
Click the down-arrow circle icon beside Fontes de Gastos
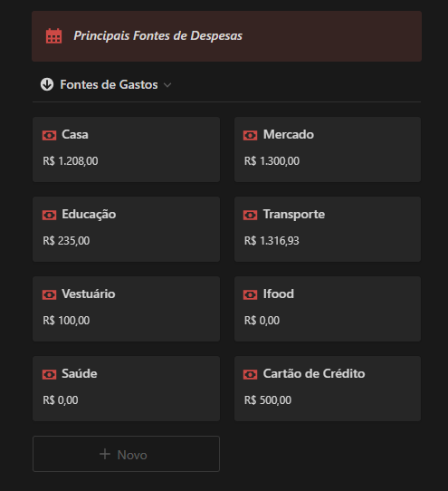[47, 84]
